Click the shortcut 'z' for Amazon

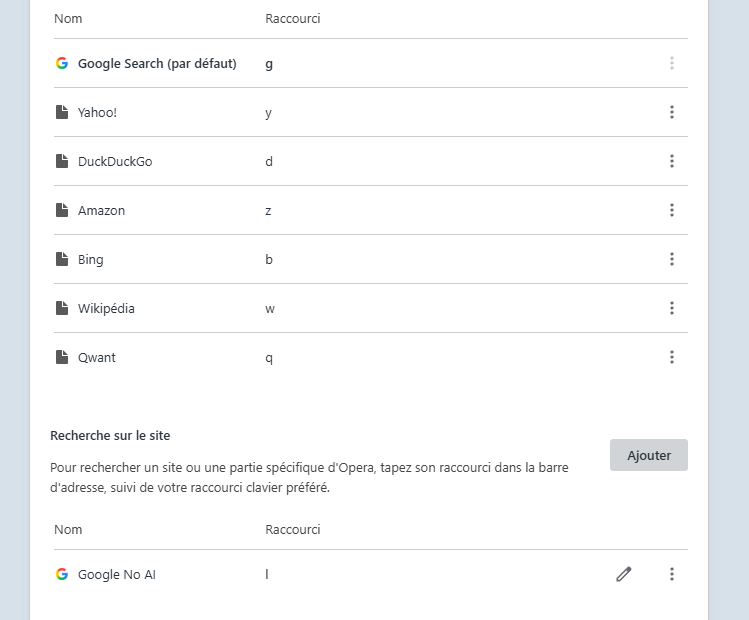point(268,211)
